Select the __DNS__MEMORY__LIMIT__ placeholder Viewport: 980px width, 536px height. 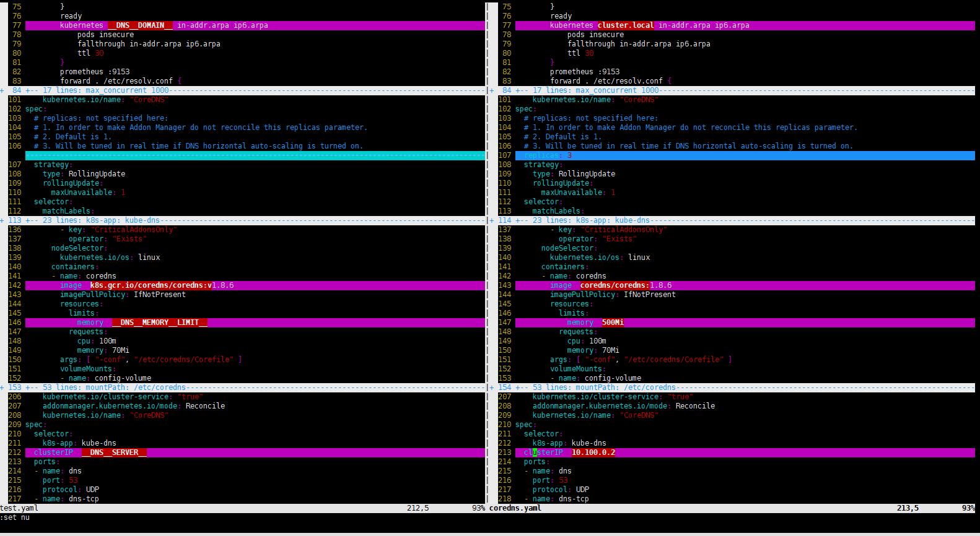click(x=160, y=322)
